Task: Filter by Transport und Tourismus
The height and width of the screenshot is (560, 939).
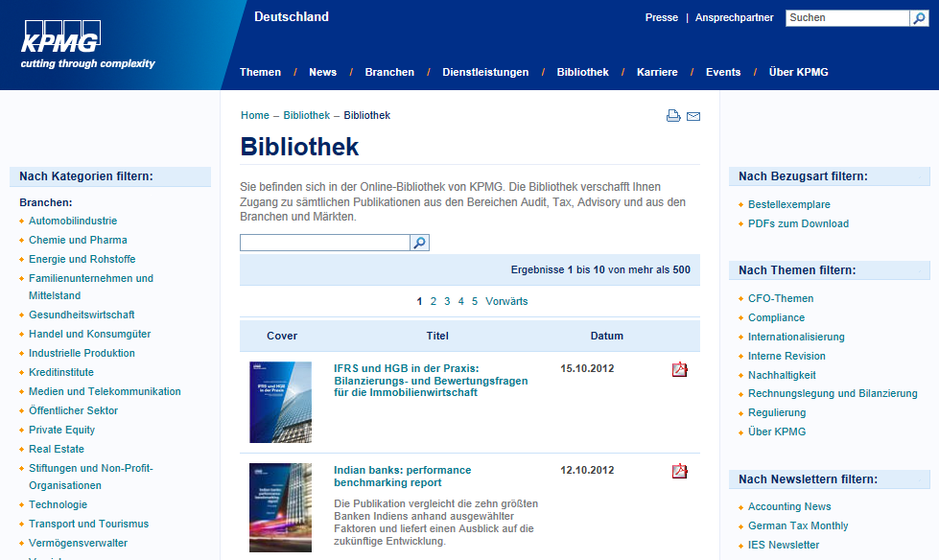Action: 88,525
